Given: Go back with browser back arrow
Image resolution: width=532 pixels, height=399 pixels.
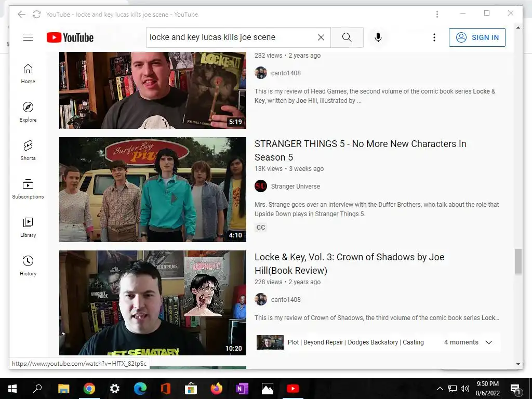Looking at the screenshot, I should (x=21, y=14).
